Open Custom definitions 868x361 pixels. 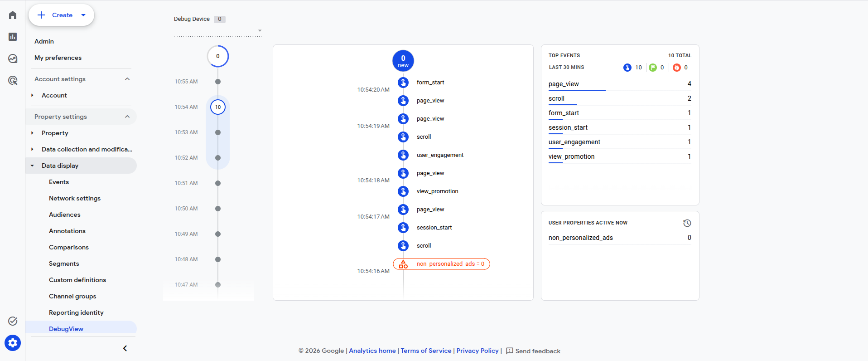click(x=77, y=280)
